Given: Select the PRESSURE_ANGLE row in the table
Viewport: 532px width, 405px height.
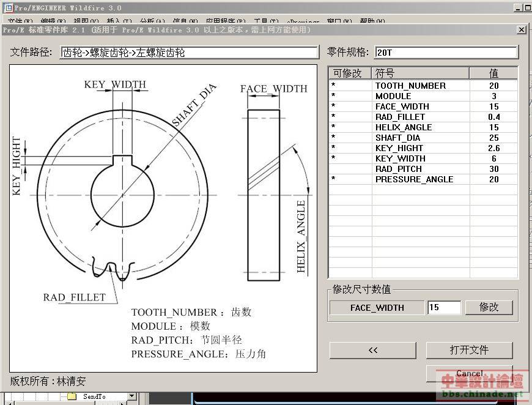Looking at the screenshot, I should (423, 179).
